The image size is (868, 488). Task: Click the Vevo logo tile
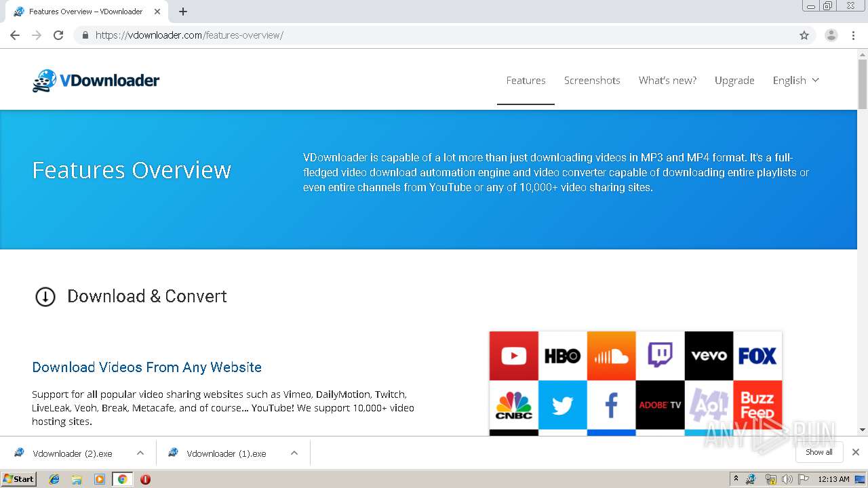pyautogui.click(x=709, y=356)
